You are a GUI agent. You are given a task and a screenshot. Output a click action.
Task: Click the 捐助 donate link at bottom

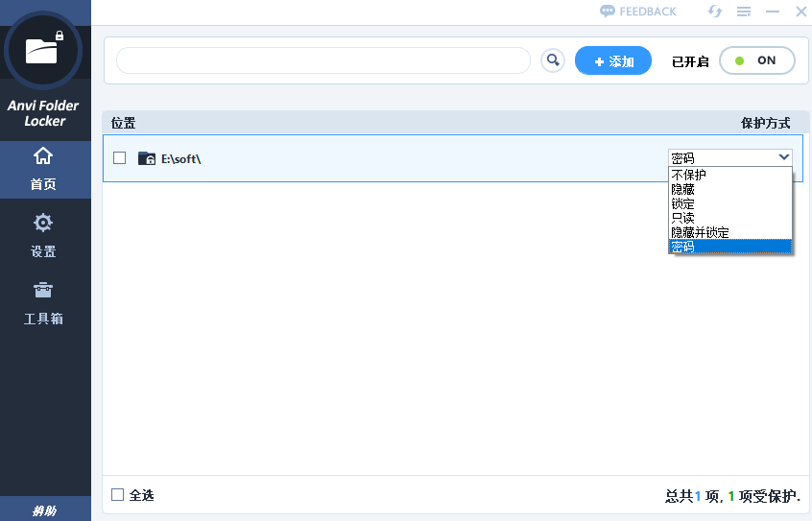45,510
